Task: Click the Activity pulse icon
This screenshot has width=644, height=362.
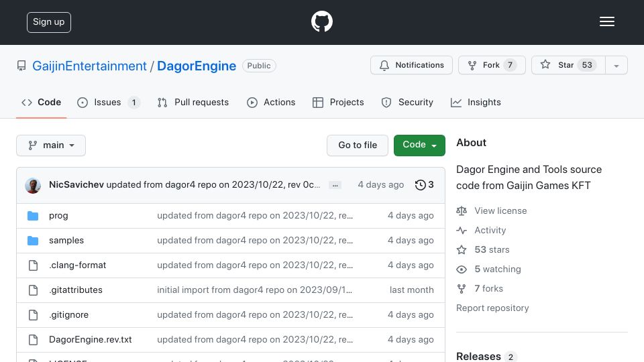Action: pyautogui.click(x=462, y=230)
